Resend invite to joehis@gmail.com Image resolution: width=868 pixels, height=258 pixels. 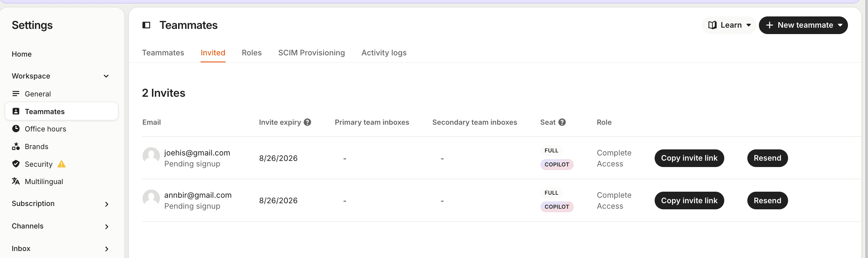coord(767,158)
